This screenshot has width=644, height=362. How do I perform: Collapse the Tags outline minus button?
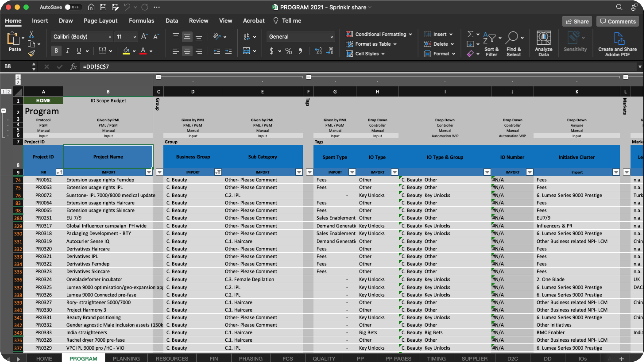point(308,77)
